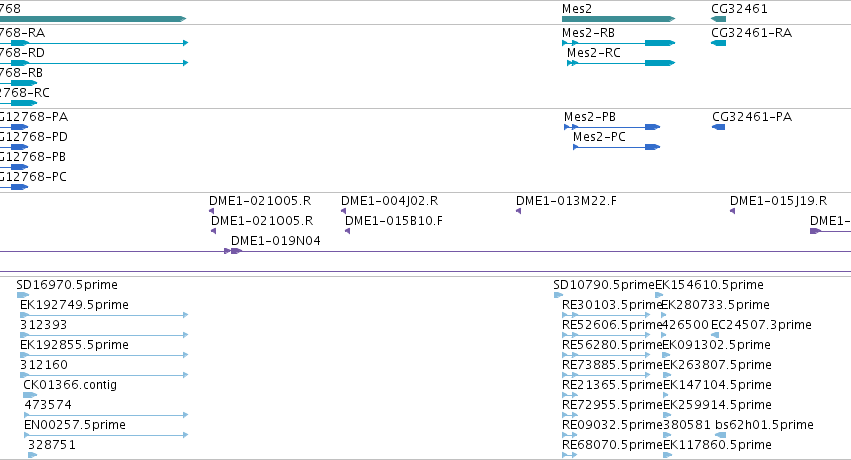
Task: Select the RE21365.5prime EST label
Action: [x=613, y=385]
